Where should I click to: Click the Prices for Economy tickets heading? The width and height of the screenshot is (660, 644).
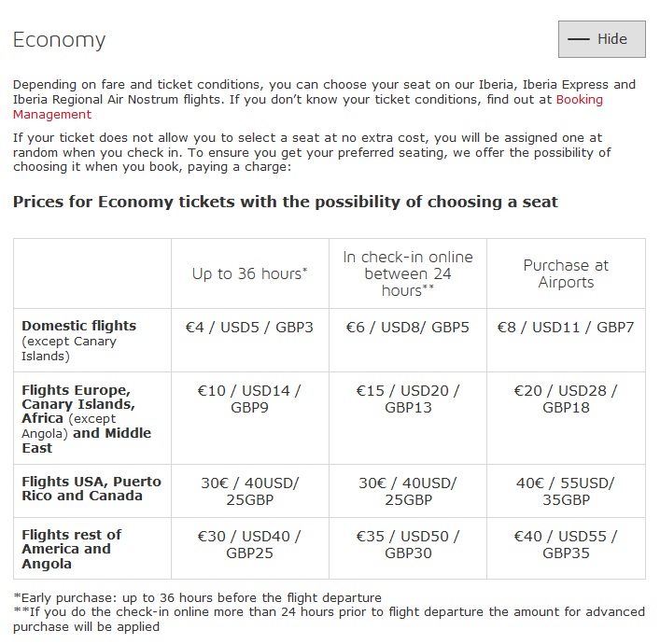pos(286,202)
